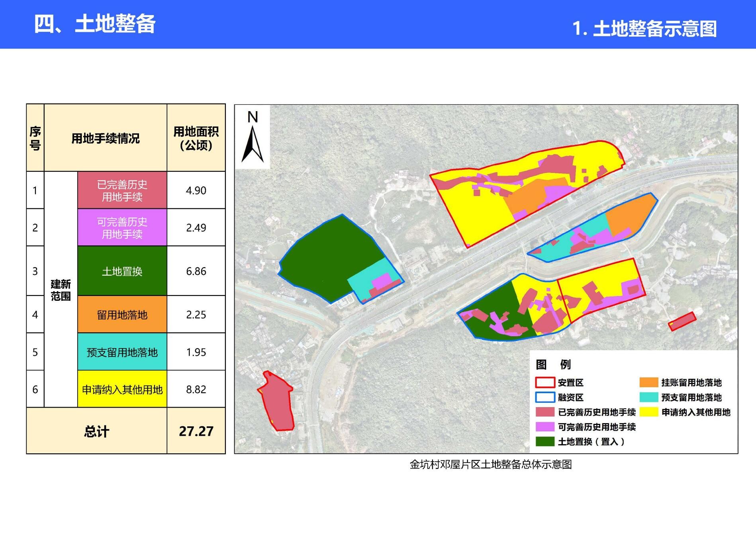756x535 pixels.
Task: Click the 1. 土地整备示意图 subtitle text
Action: point(644,29)
